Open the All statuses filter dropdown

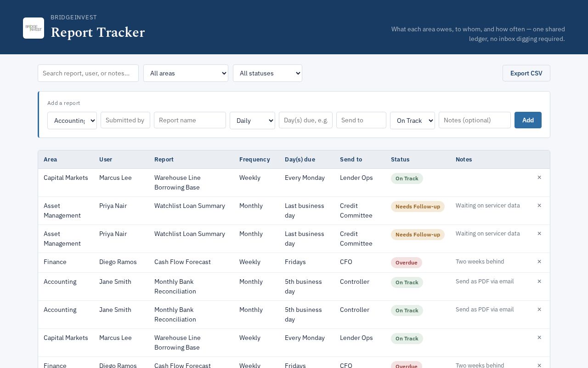[x=267, y=73]
